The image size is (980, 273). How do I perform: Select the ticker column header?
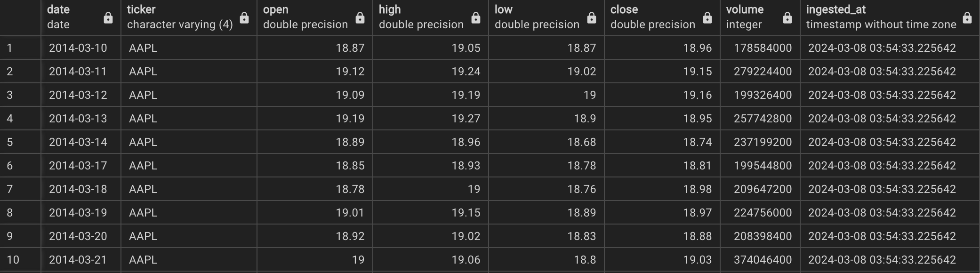(189, 18)
